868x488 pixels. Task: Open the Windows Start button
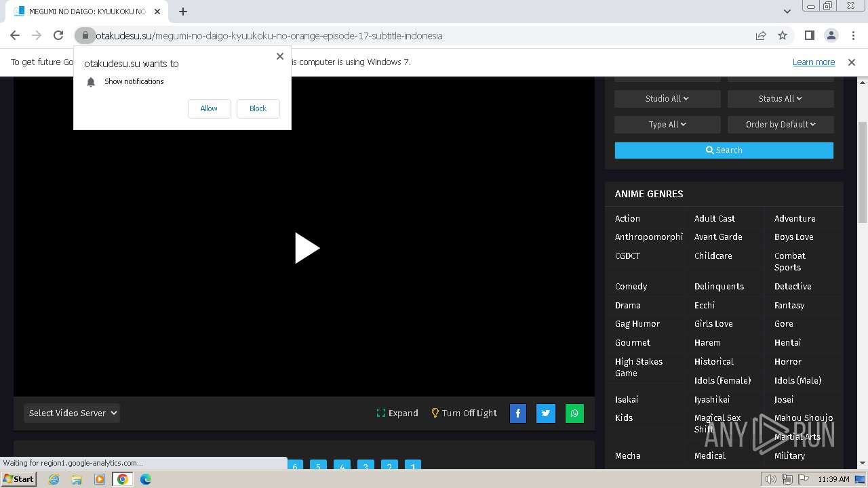[18, 479]
